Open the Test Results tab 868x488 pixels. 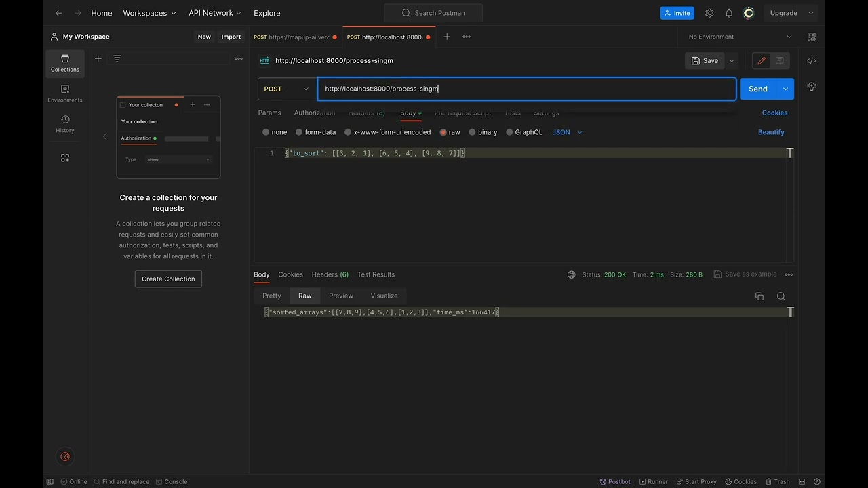376,274
